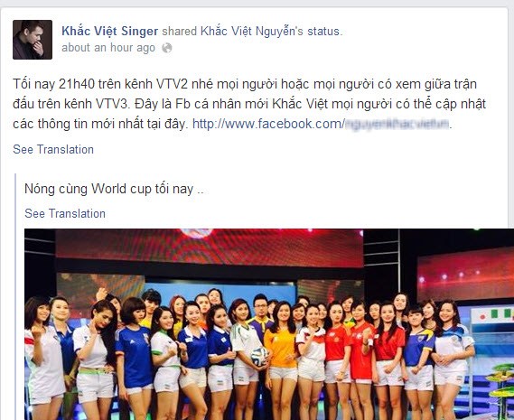Screen dimensions: 514x420
Task: Open Khắc Việt Singer's profile picture
Action: coord(33,40)
